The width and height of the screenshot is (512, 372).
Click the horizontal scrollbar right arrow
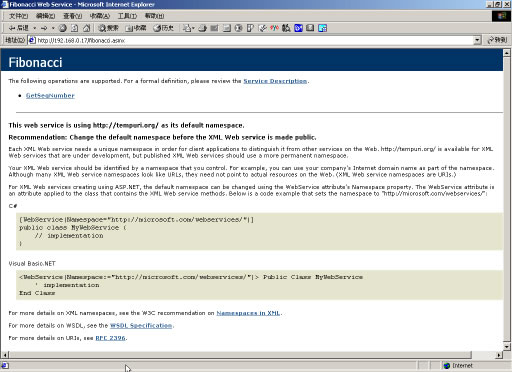(x=499, y=355)
